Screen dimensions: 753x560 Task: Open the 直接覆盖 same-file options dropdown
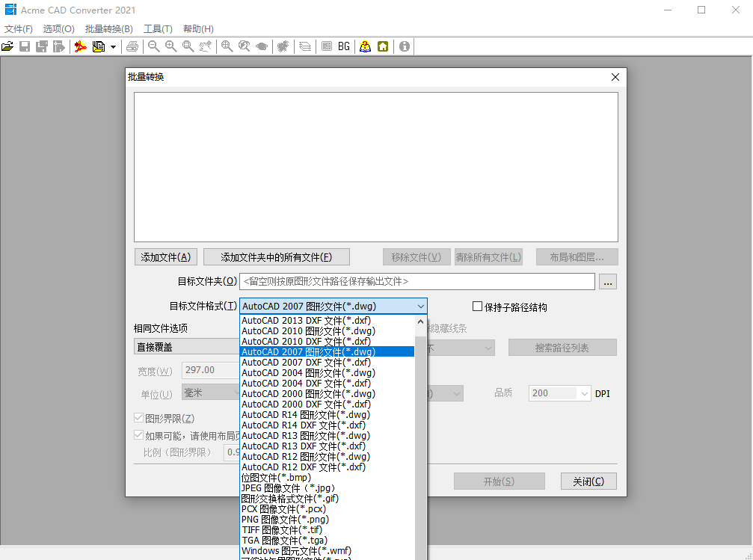(x=186, y=347)
